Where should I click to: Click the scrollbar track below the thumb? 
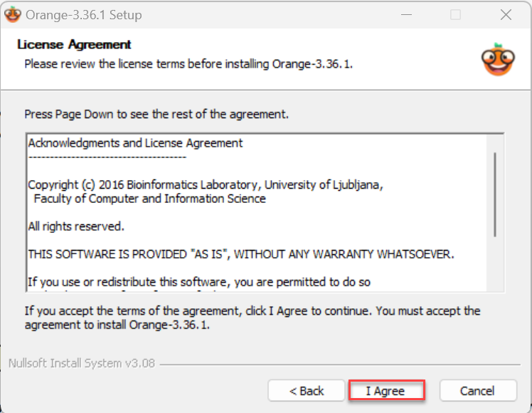pos(495,264)
